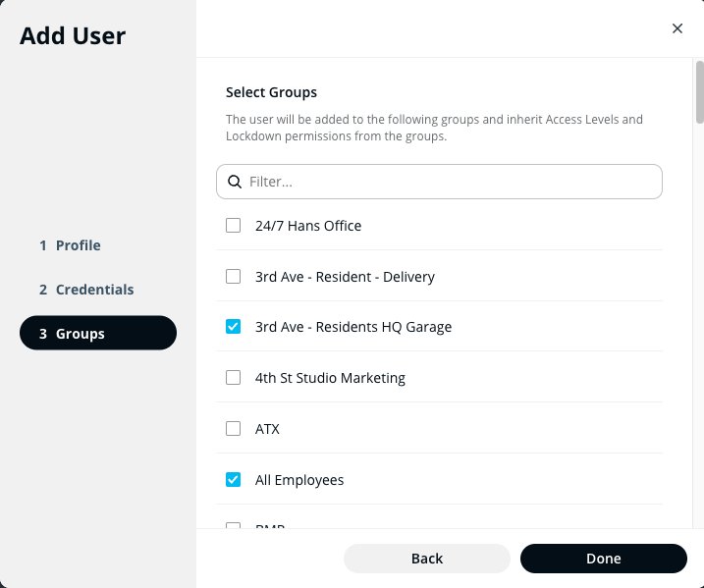
Task: Click the groups list vertical scrollbar
Action: (699, 90)
